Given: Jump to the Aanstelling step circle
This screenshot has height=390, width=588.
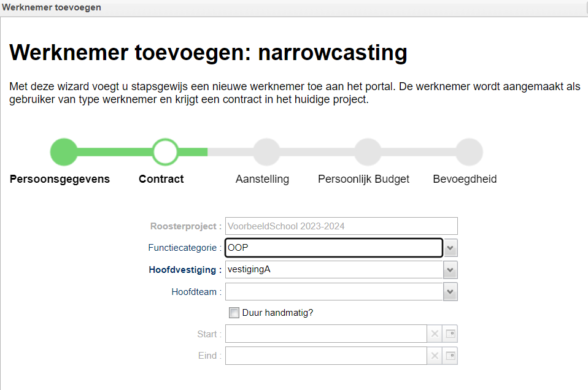Looking at the screenshot, I should point(266,151).
